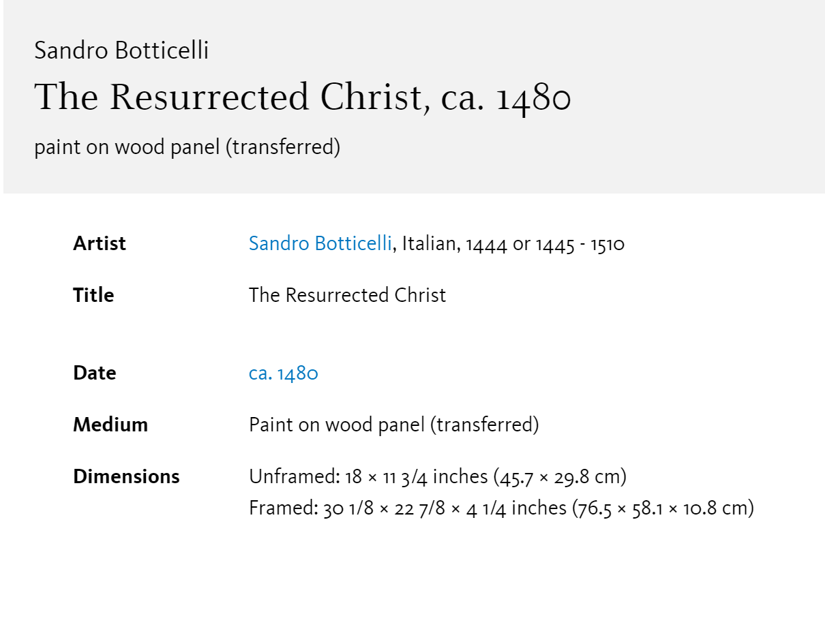This screenshot has height=644, width=825.
Task: Click The Resurrected Christ title value
Action: tap(347, 295)
